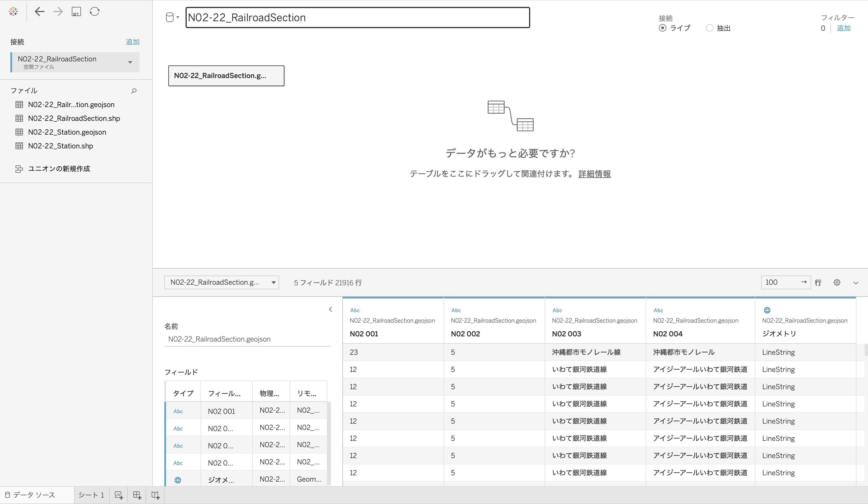The image size is (868, 504).
Task: Switch to the シート 1 tab
Action: [91, 495]
